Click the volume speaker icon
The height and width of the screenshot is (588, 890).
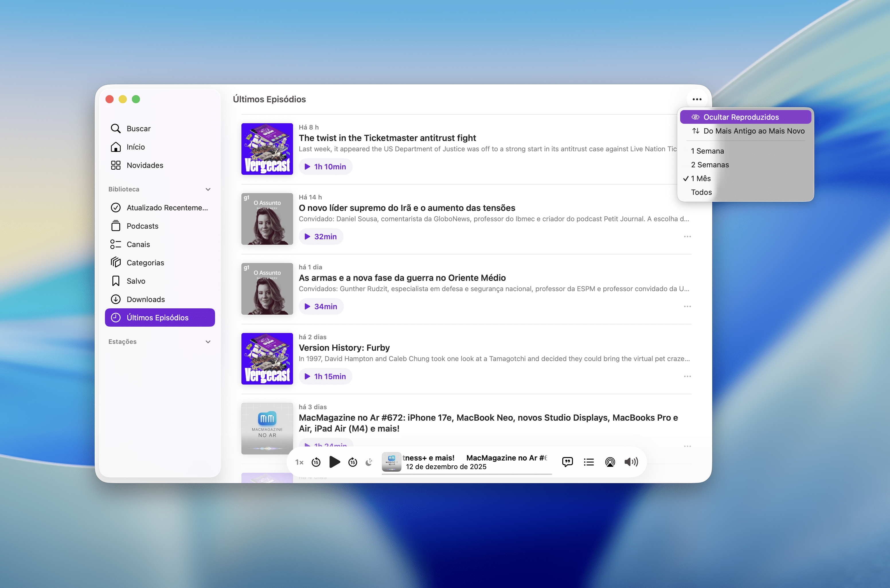point(631,462)
